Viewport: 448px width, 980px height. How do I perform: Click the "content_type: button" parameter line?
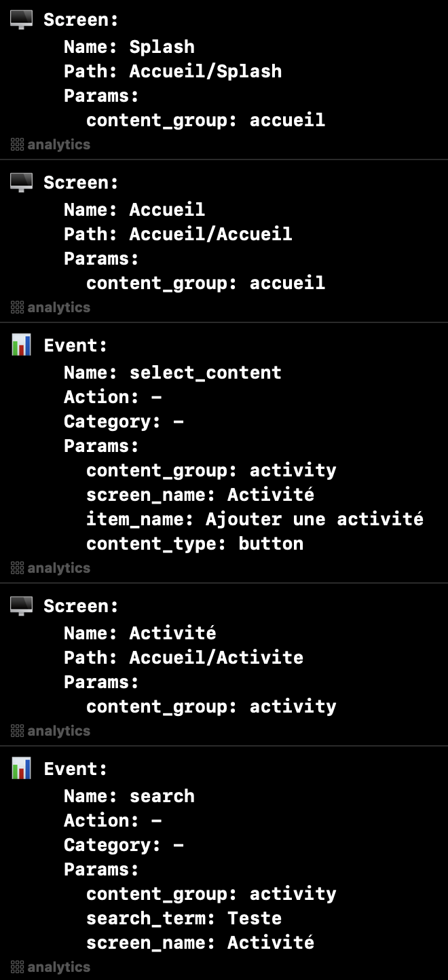[x=195, y=544]
